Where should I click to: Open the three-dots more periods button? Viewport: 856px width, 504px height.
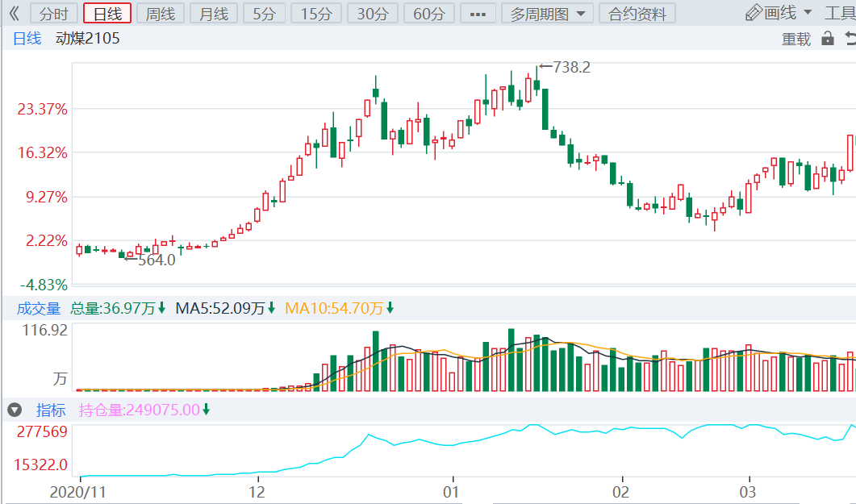tap(478, 14)
